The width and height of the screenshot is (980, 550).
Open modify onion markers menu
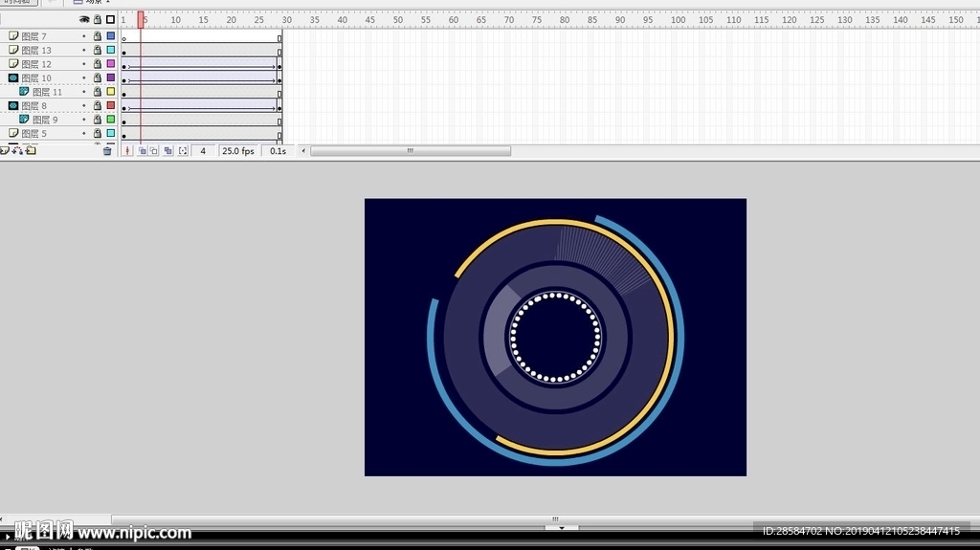183,150
